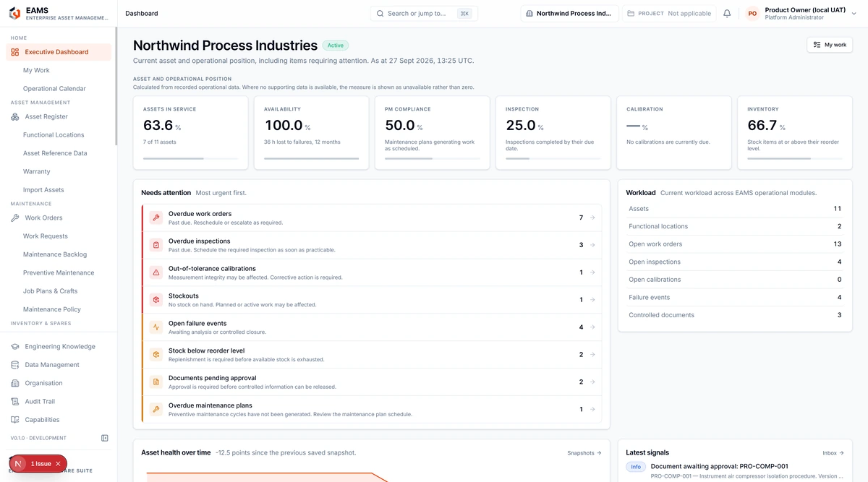Open the Executive Dashboard sidebar item
The height and width of the screenshot is (482, 868).
point(59,52)
